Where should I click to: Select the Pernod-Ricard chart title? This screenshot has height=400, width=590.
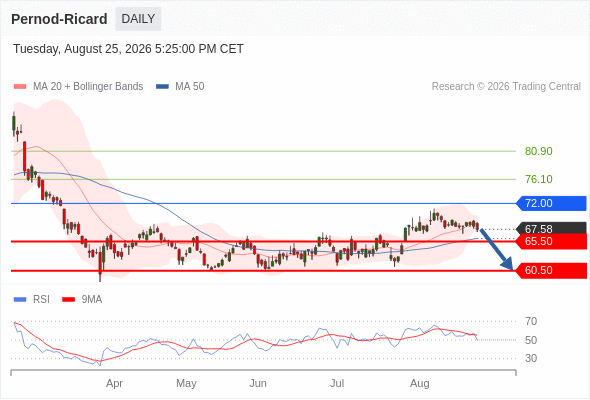(x=59, y=19)
